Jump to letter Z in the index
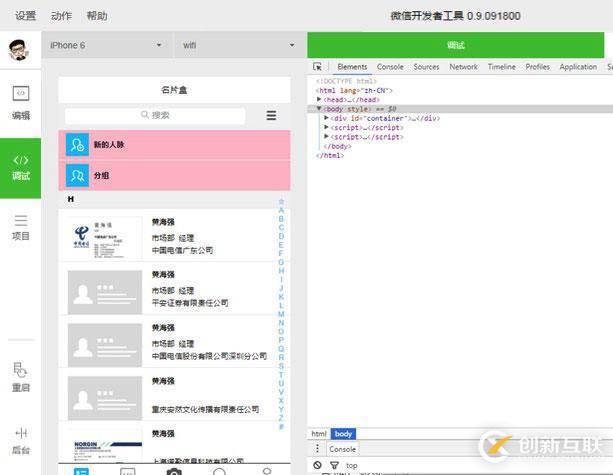The width and height of the screenshot is (613, 475). coord(281,418)
